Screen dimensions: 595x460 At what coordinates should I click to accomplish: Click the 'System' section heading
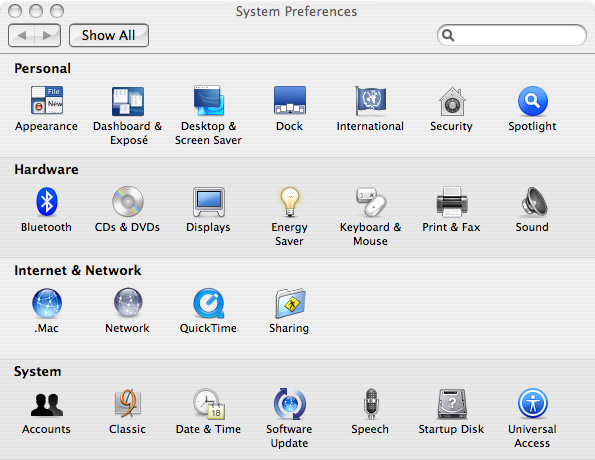(38, 371)
